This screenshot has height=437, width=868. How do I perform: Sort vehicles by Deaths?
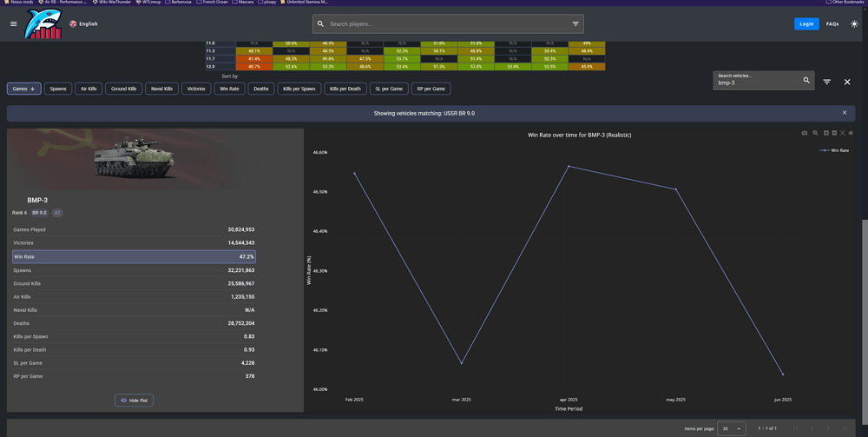pyautogui.click(x=261, y=89)
